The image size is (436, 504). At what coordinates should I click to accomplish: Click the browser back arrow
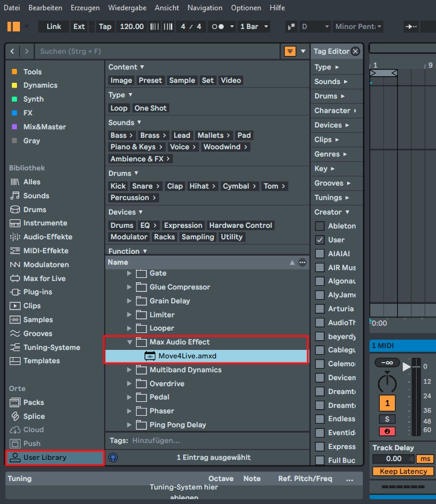pos(12,51)
